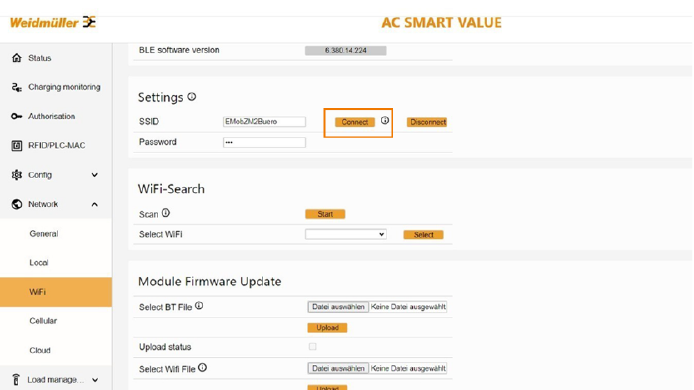Expand the Config menu chevron
Screen dimensions: 694x390
[94, 175]
